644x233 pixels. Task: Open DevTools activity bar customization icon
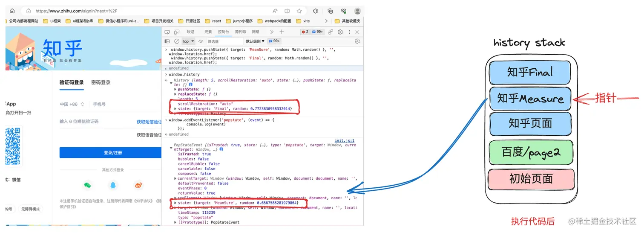click(x=331, y=32)
